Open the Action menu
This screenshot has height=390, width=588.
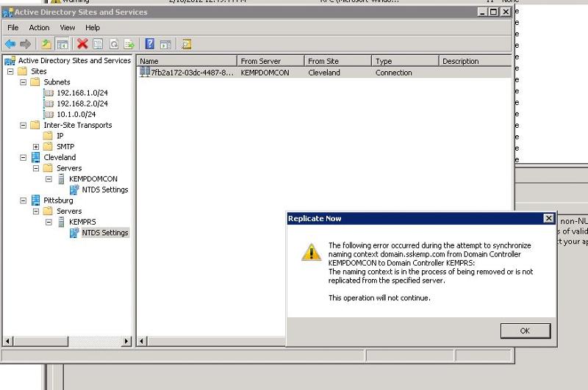[x=39, y=28]
